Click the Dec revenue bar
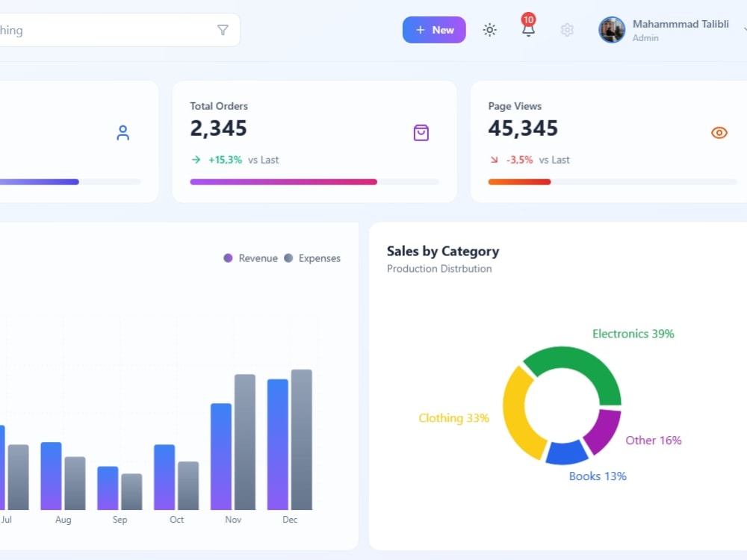This screenshot has width=747, height=560. coord(278,444)
